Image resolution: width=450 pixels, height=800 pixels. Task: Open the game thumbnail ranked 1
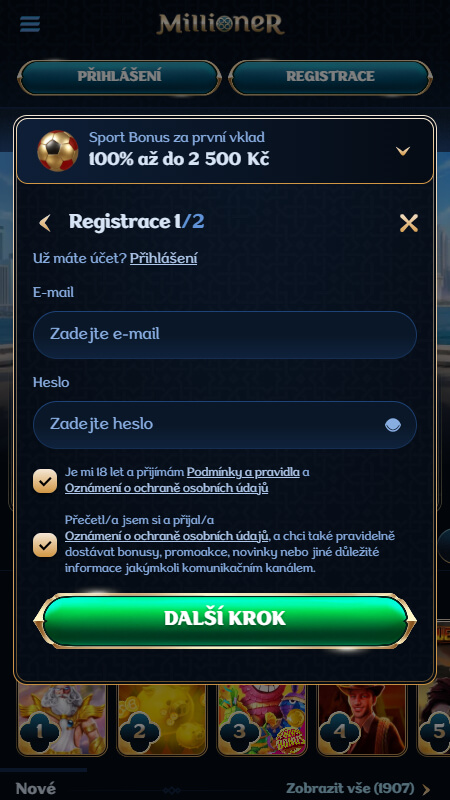click(62, 720)
